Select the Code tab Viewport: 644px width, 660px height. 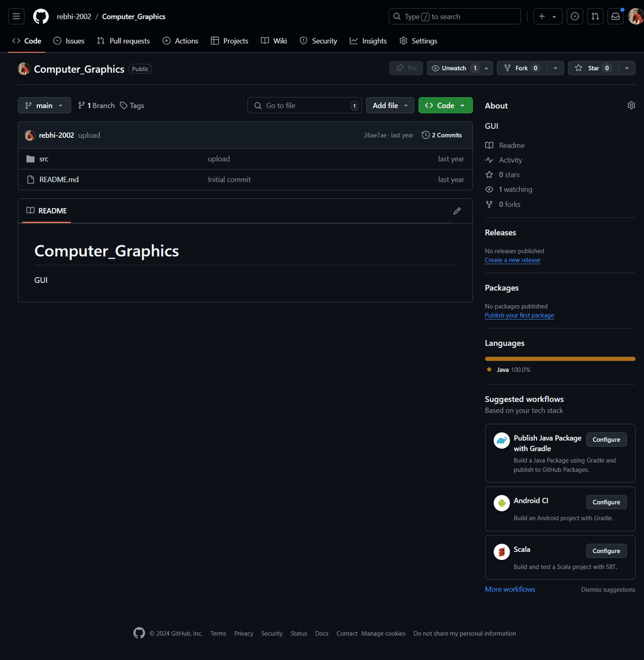tap(26, 41)
